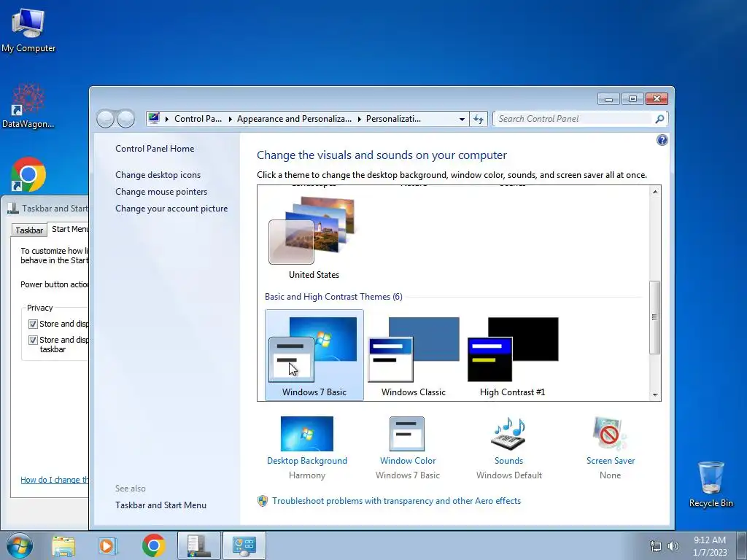Image resolution: width=747 pixels, height=560 pixels.
Task: Click the Show desktop button
Action: (x=742, y=545)
